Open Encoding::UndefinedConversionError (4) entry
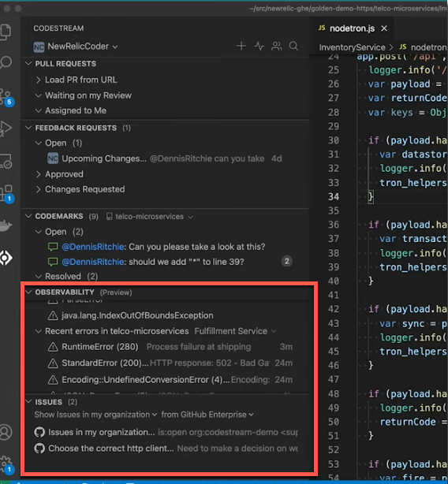 tap(170, 380)
